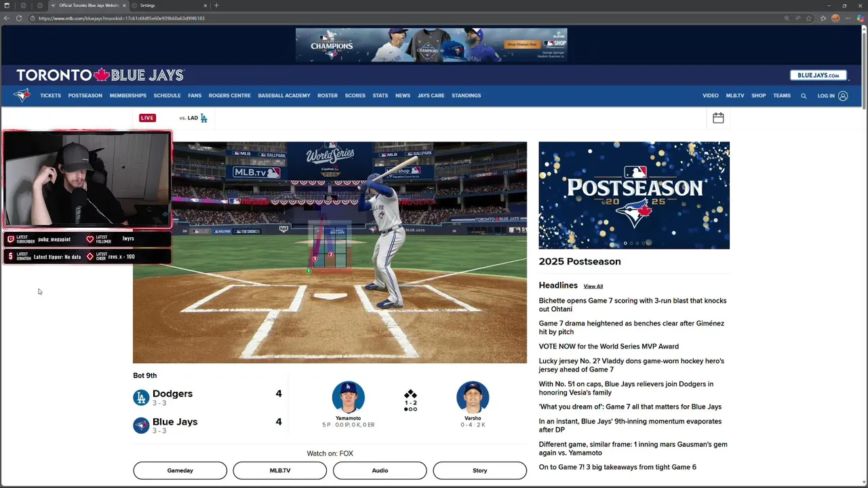Click the MLB.TV button below scoreboard
Image resolution: width=868 pixels, height=488 pixels.
coord(280,470)
